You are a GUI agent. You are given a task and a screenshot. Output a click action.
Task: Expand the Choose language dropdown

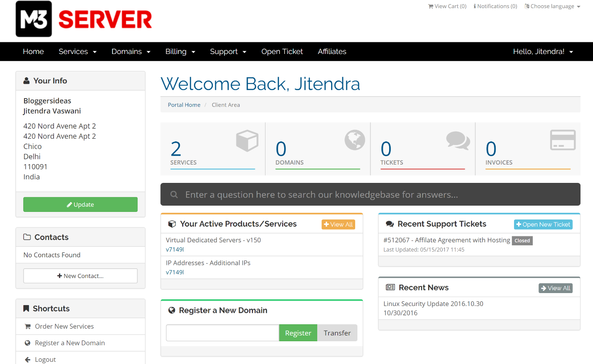(x=552, y=6)
